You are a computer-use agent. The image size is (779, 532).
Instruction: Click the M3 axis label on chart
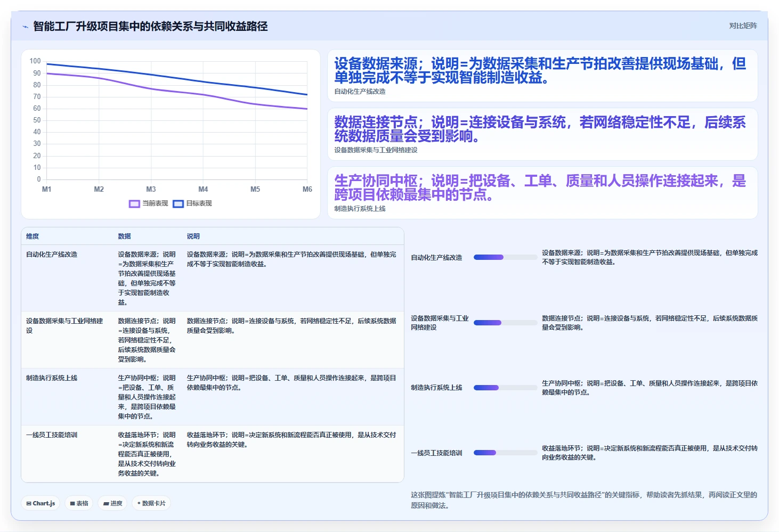point(151,189)
